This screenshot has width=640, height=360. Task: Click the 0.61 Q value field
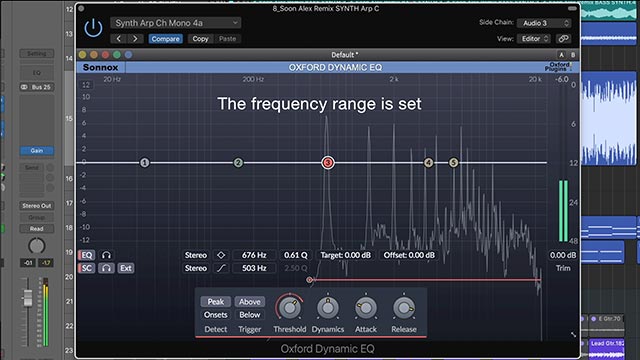tap(296, 255)
